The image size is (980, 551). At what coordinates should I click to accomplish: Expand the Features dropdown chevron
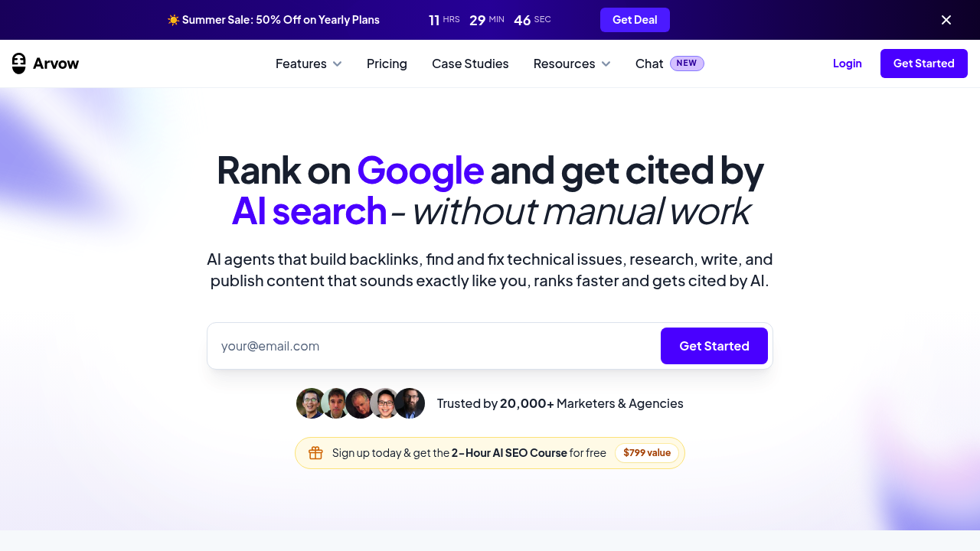pyautogui.click(x=337, y=64)
